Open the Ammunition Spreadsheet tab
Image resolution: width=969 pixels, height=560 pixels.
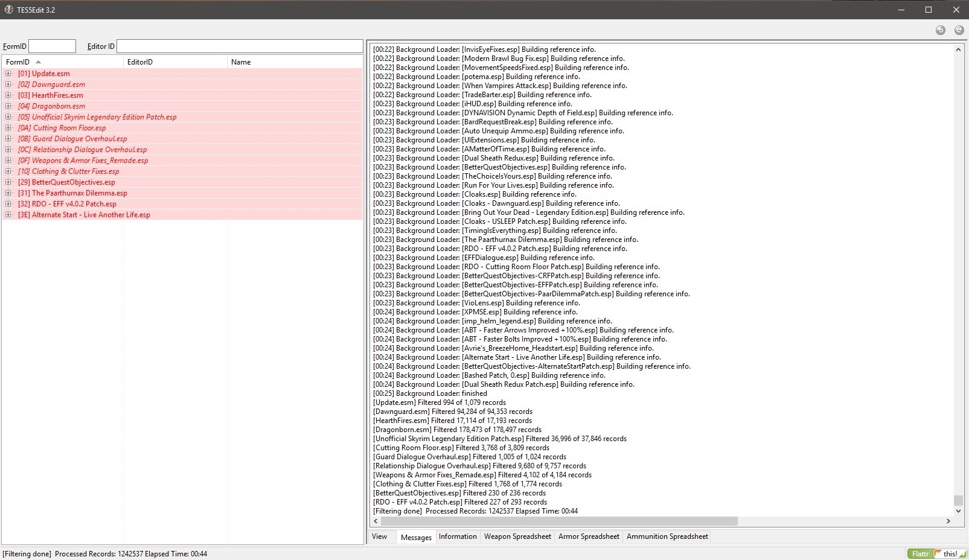click(667, 536)
